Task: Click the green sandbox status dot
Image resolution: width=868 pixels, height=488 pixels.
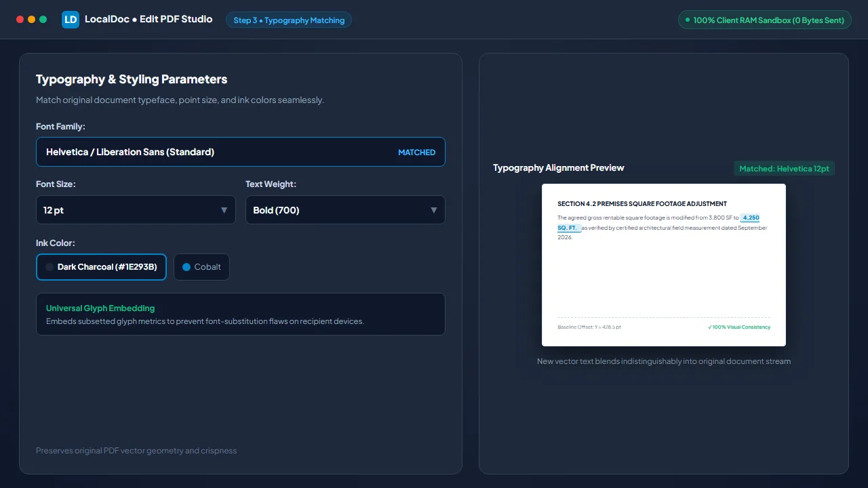Action: [x=688, y=20]
